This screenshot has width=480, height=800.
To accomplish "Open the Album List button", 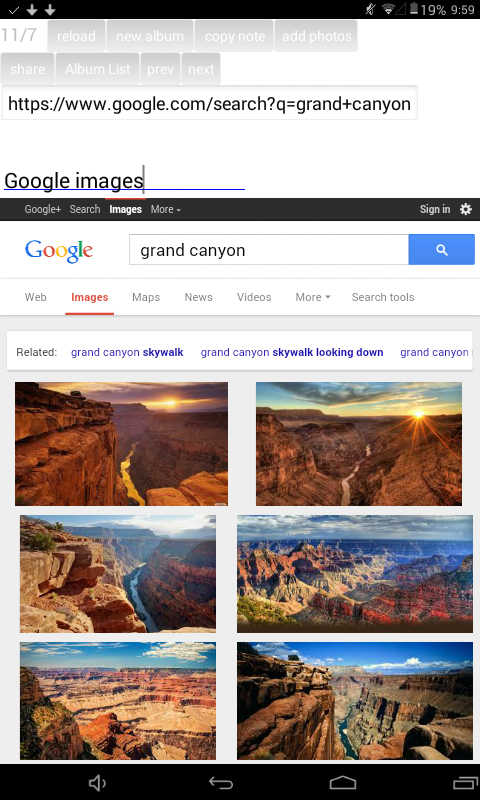I will coord(97,69).
